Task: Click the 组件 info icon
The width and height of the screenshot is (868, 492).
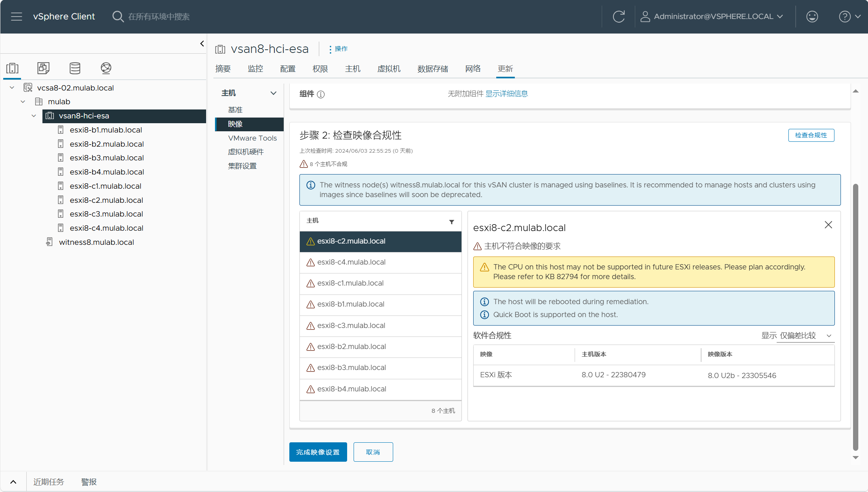Action: [321, 95]
